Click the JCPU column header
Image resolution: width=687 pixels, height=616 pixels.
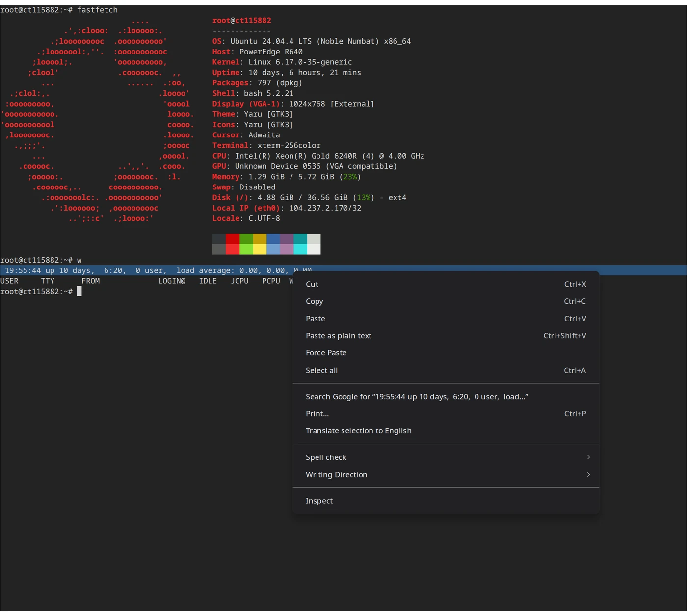pyautogui.click(x=239, y=281)
